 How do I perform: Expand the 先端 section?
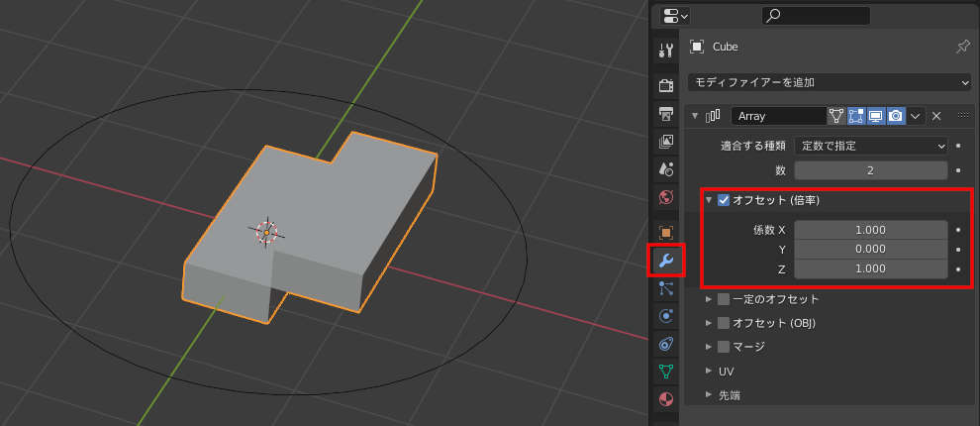709,394
